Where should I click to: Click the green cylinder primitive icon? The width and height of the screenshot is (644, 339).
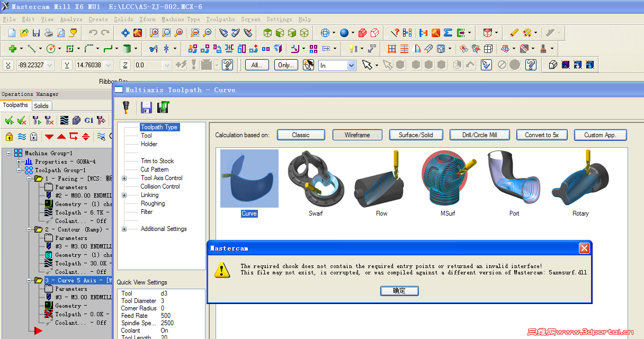point(127,49)
